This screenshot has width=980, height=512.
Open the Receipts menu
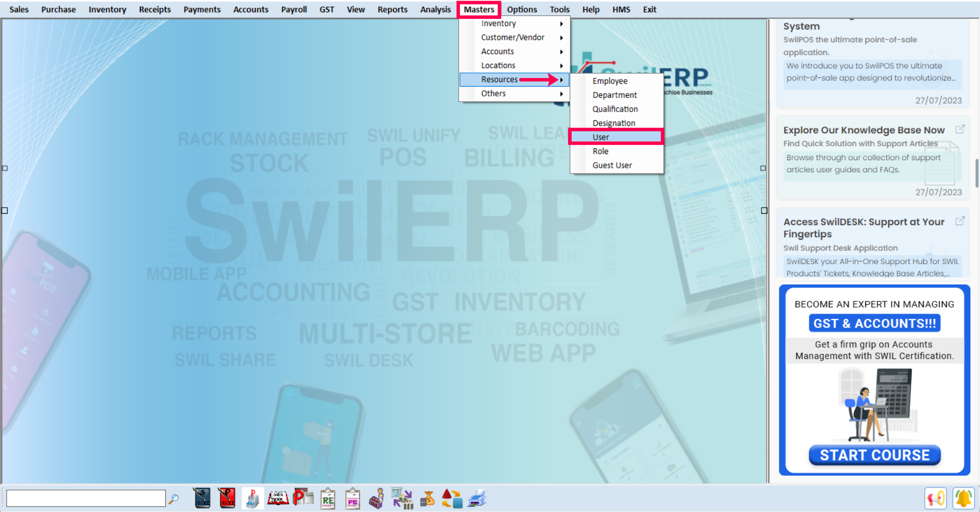[155, 9]
